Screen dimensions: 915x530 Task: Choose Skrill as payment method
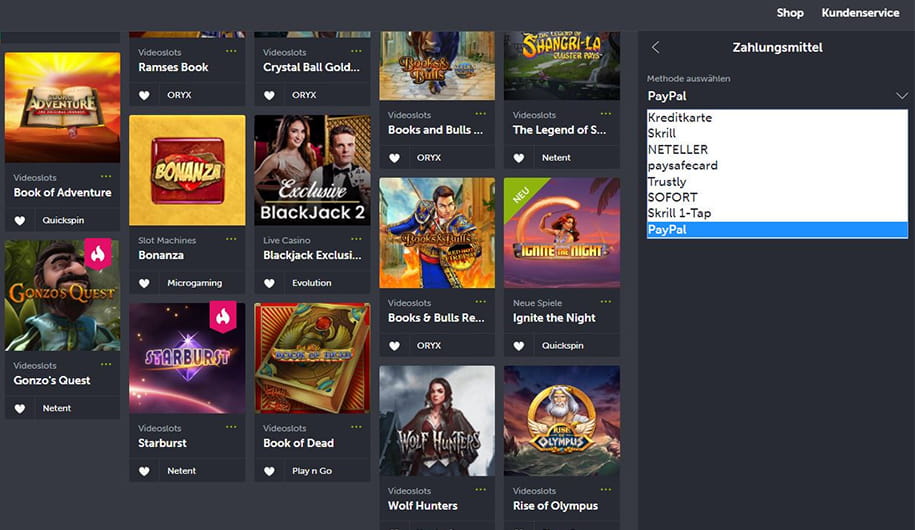(x=777, y=133)
